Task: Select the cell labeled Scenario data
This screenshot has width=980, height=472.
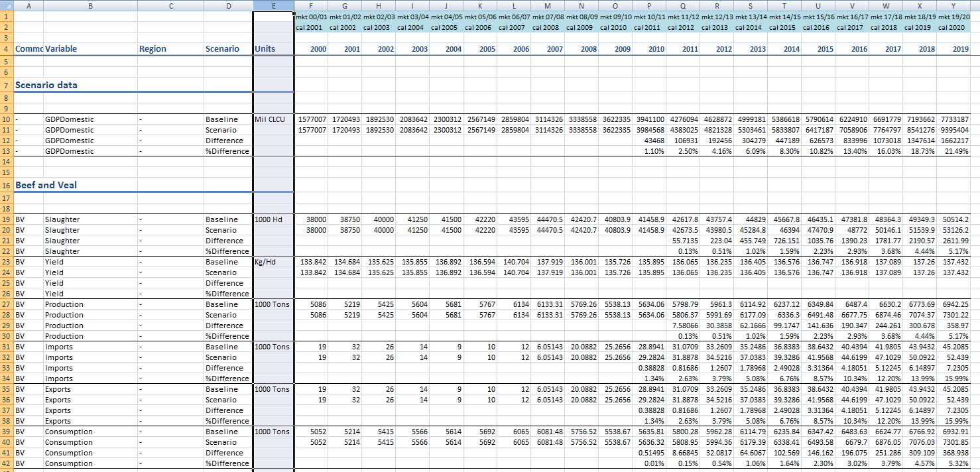Action: coord(40,85)
